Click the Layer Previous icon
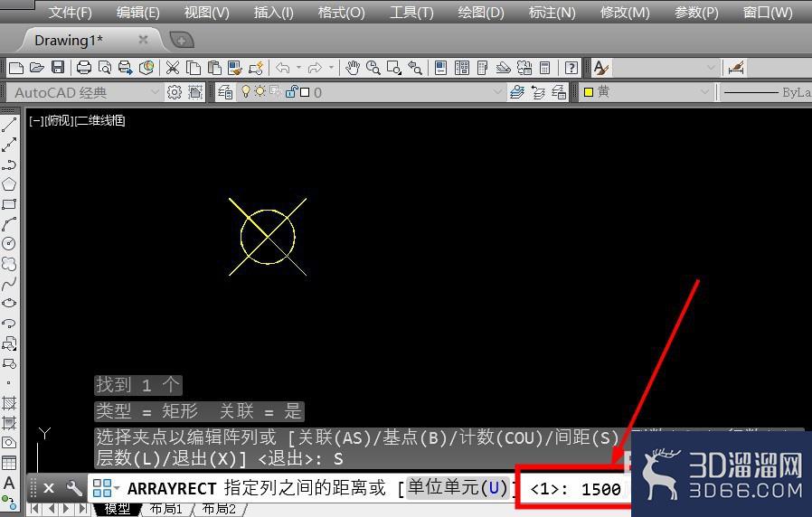The width and height of the screenshot is (812, 517). (x=538, y=92)
